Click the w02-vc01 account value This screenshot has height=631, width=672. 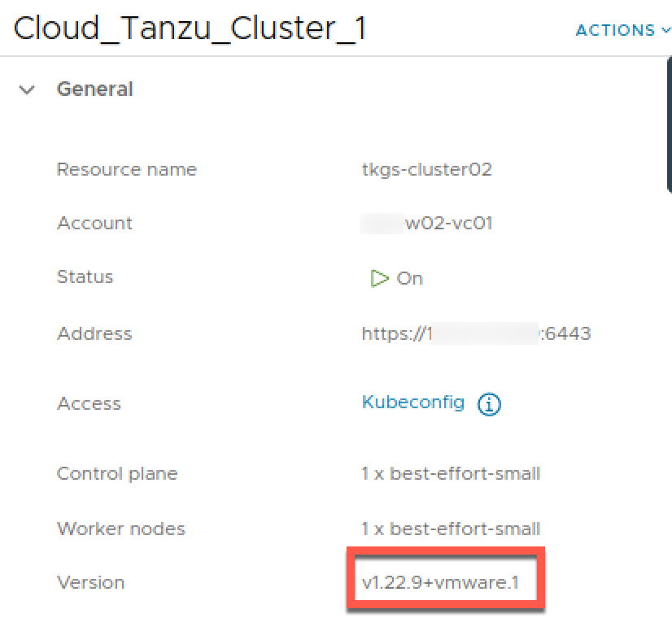(x=449, y=223)
